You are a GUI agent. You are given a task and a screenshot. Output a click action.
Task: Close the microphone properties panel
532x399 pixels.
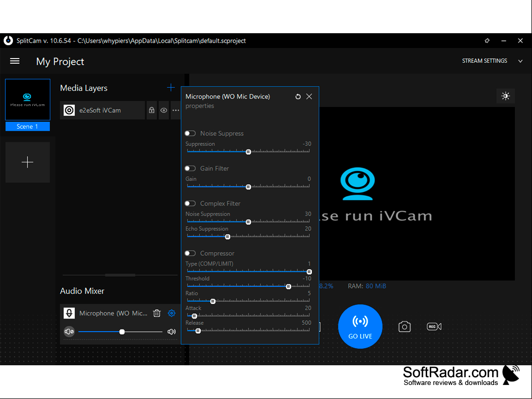coord(309,97)
